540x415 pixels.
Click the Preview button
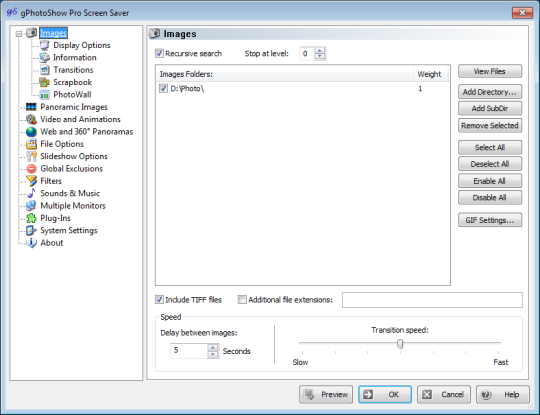pyautogui.click(x=326, y=394)
